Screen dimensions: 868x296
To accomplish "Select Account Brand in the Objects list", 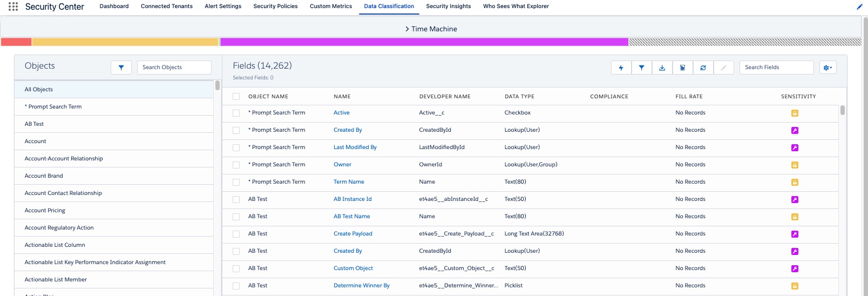I will 44,176.
